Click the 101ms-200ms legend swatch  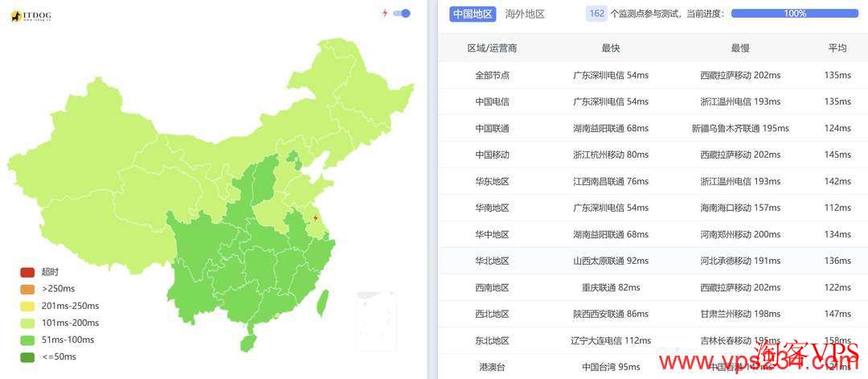pos(27,323)
